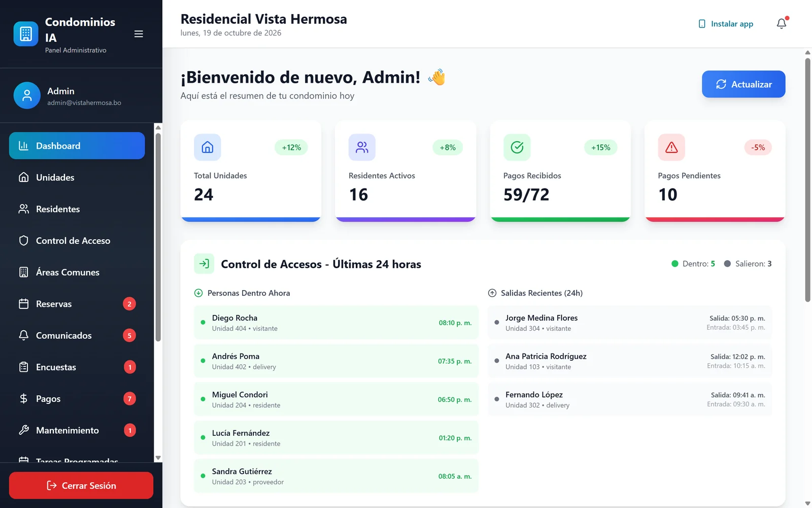Click the Salieron: 3 indicator

coord(748,264)
